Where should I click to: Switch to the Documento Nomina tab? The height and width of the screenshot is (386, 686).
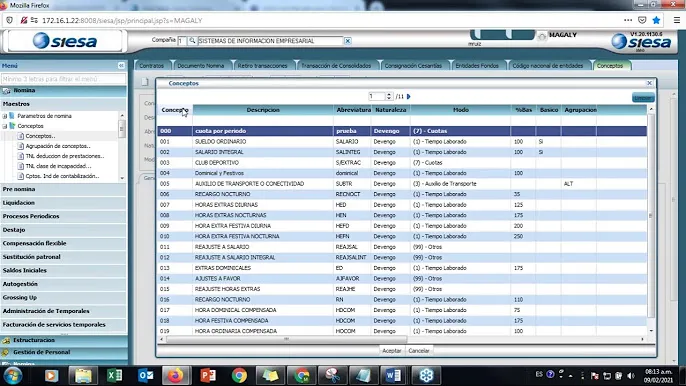click(x=201, y=66)
